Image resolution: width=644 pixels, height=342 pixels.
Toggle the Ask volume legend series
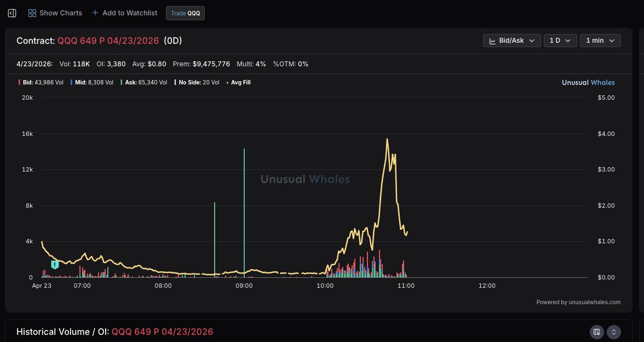pyautogui.click(x=143, y=82)
